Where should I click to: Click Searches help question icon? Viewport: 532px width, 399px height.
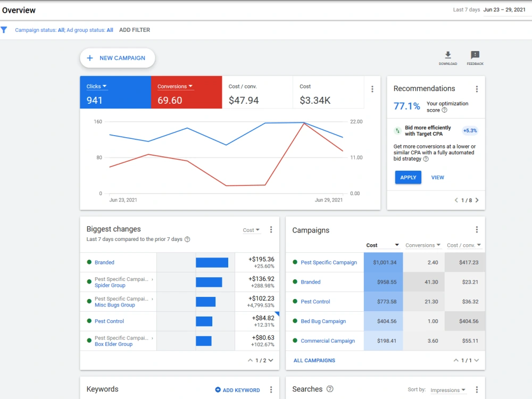pos(330,389)
